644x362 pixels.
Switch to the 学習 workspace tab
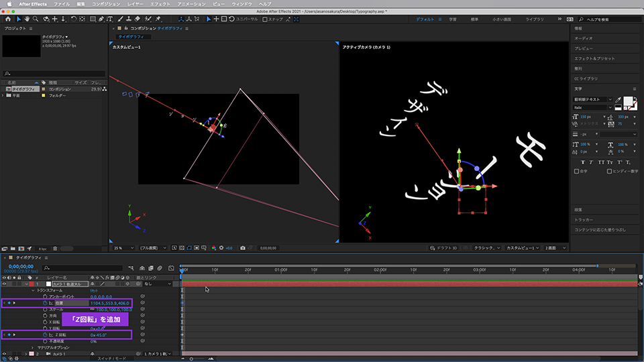click(x=454, y=19)
